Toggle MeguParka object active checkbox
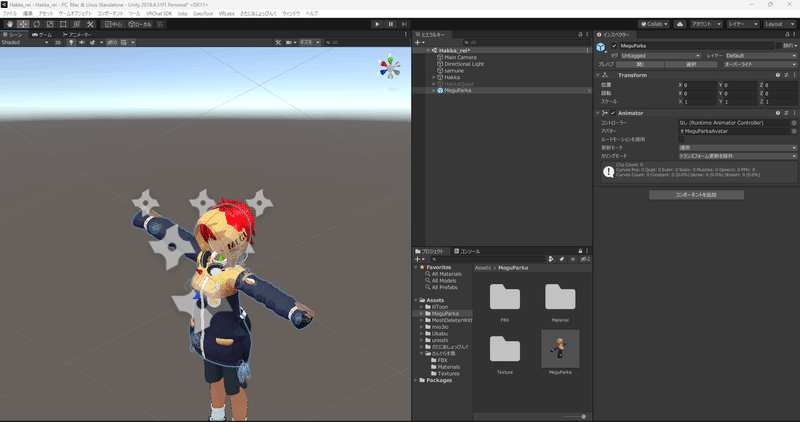Viewport: 800px width, 422px height. [x=614, y=46]
